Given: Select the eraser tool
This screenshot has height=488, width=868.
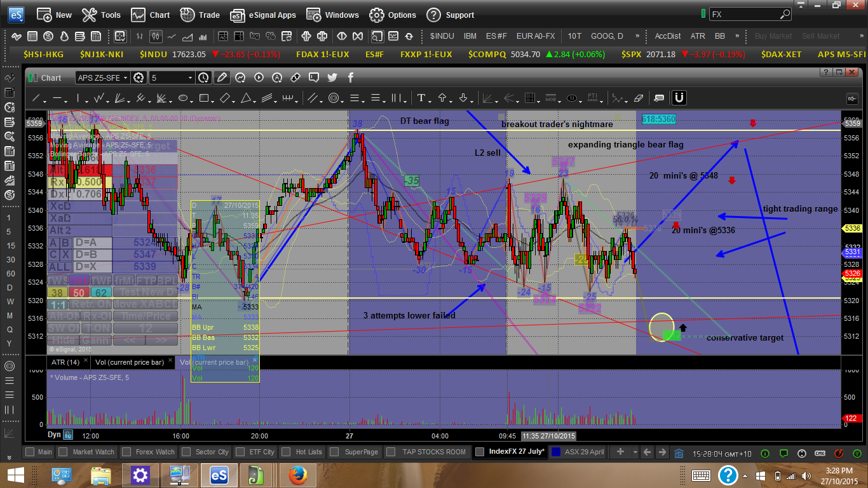Looking at the screenshot, I should [x=639, y=98].
